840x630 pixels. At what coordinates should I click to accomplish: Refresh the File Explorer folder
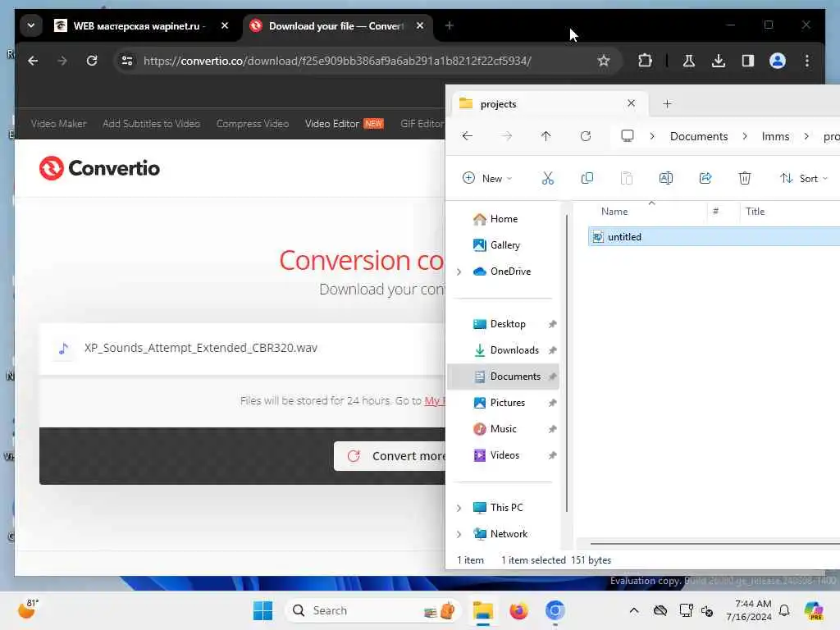586,136
